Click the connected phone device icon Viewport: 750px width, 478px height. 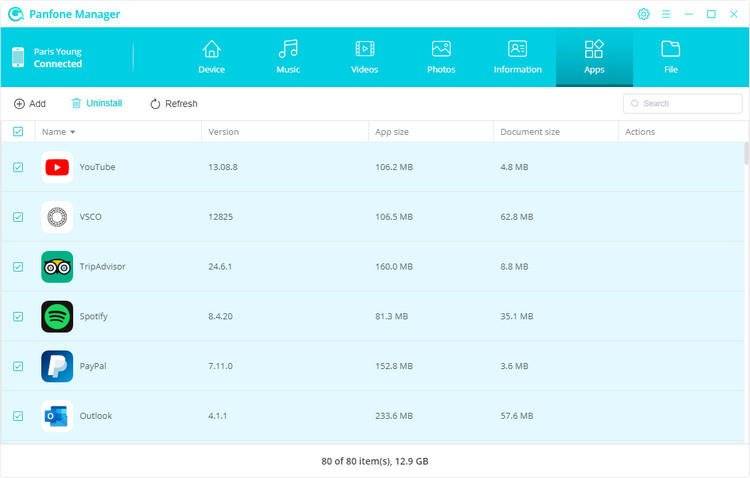tap(18, 57)
